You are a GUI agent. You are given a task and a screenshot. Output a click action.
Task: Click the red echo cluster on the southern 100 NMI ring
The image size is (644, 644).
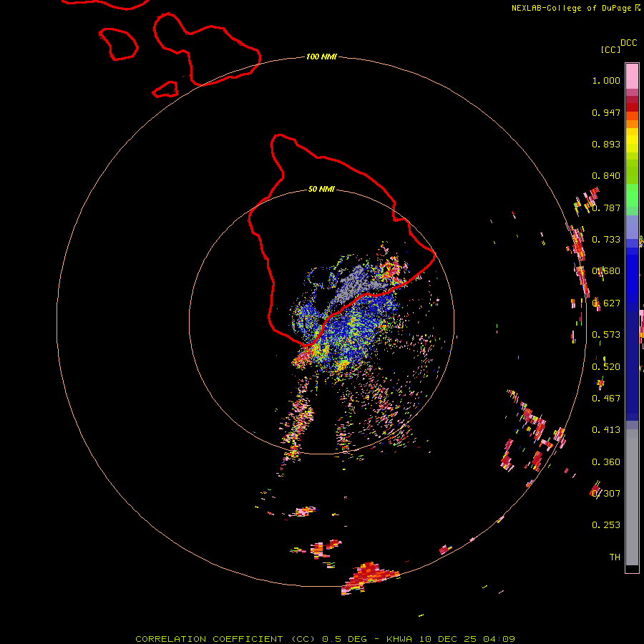coord(369,577)
